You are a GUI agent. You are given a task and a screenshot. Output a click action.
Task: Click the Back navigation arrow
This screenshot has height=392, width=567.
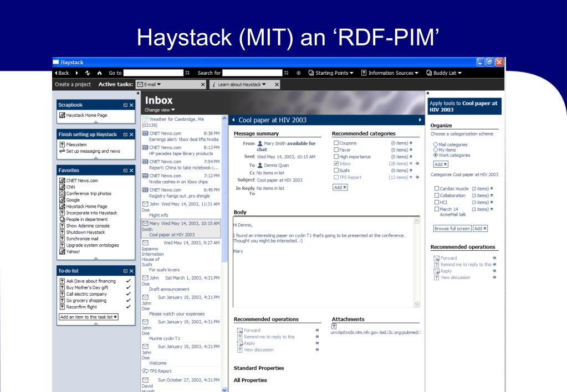(62, 73)
